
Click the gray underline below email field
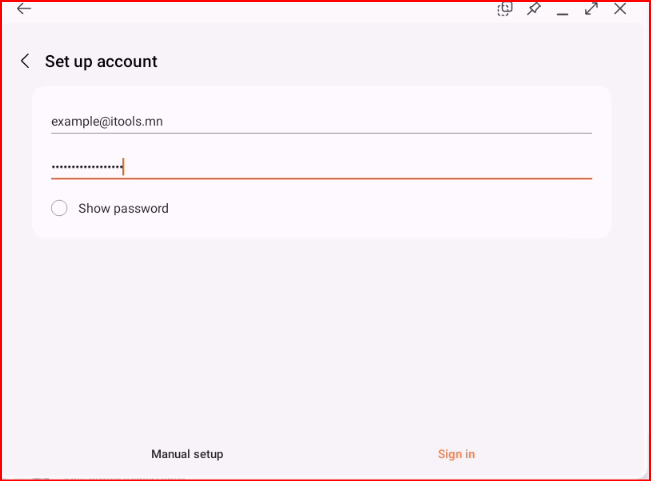click(x=321, y=133)
